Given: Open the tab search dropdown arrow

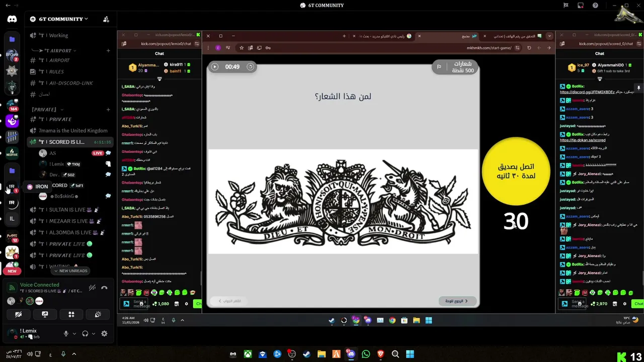Looking at the screenshot, I should pyautogui.click(x=549, y=36).
